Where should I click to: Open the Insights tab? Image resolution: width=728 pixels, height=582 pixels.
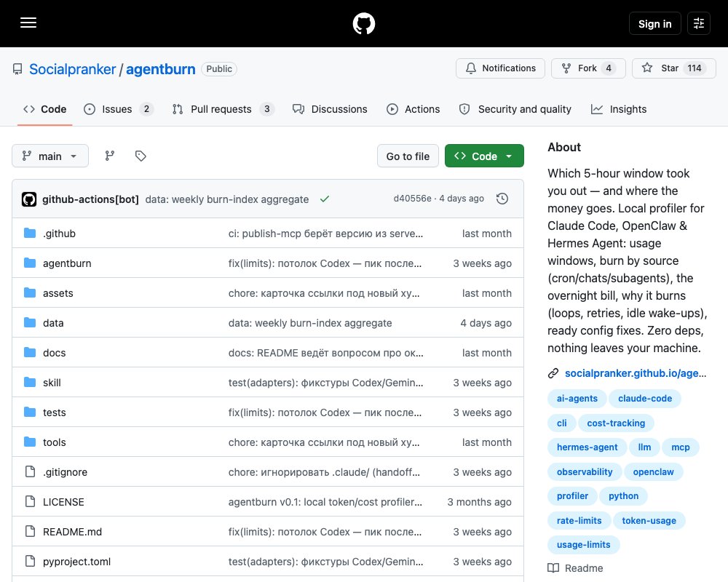coord(618,109)
